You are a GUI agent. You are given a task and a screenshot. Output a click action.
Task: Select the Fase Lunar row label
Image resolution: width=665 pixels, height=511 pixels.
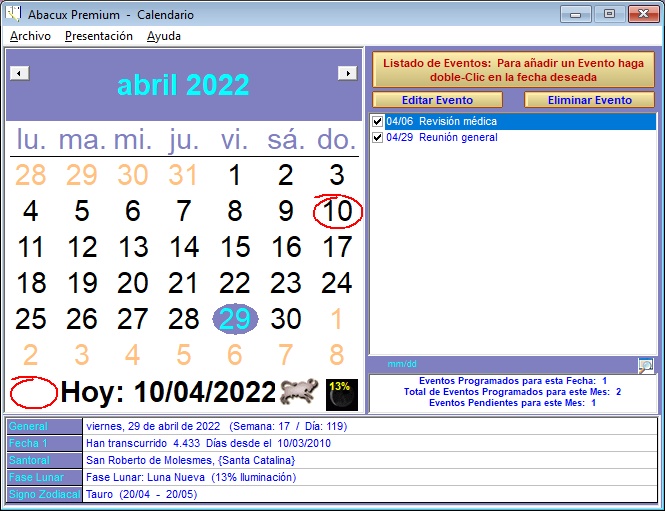click(42, 478)
